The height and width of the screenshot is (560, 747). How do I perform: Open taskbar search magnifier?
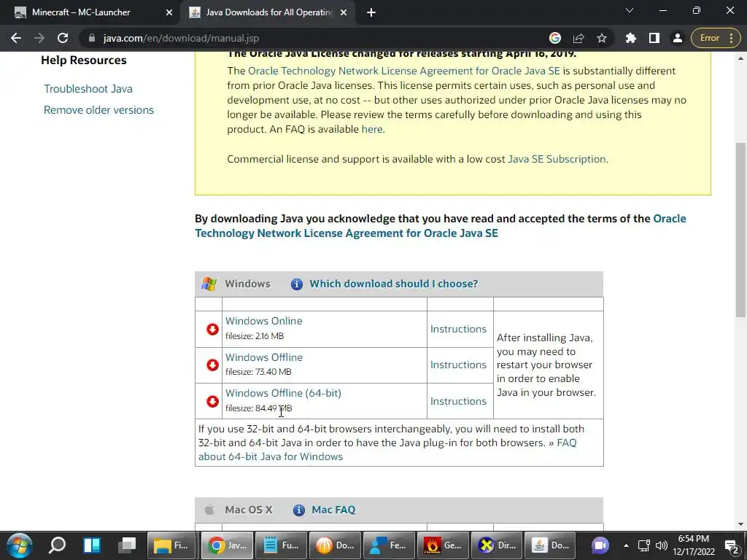pyautogui.click(x=57, y=545)
